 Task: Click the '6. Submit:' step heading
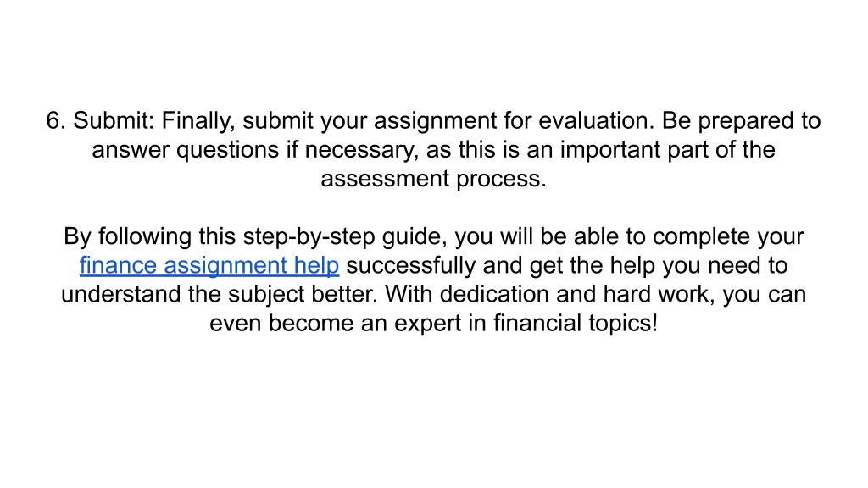coord(100,120)
